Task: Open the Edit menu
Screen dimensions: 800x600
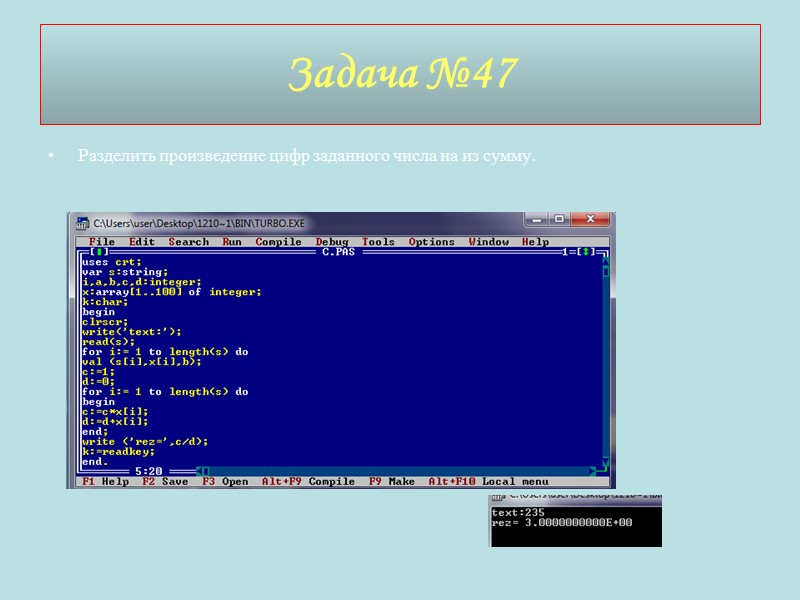Action: pos(141,242)
